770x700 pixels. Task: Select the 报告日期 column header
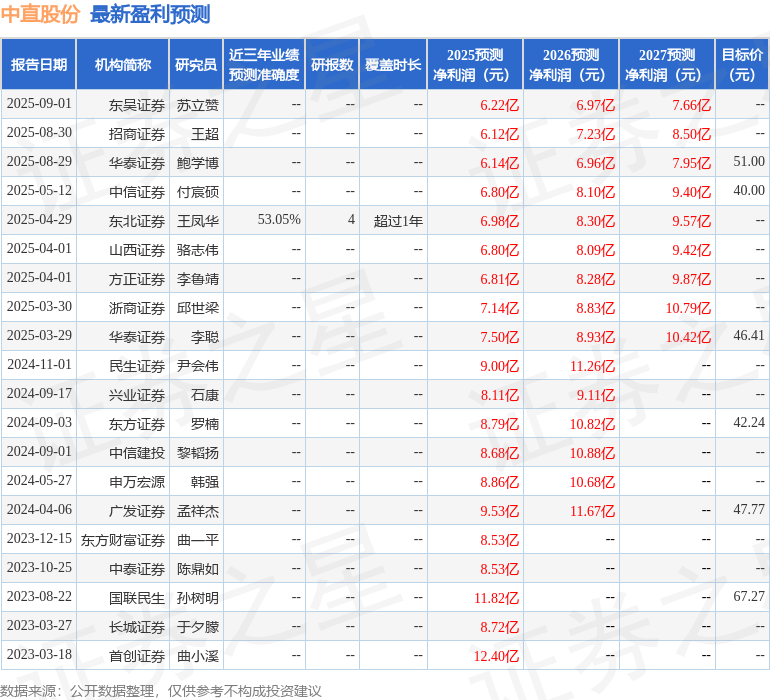(39, 64)
